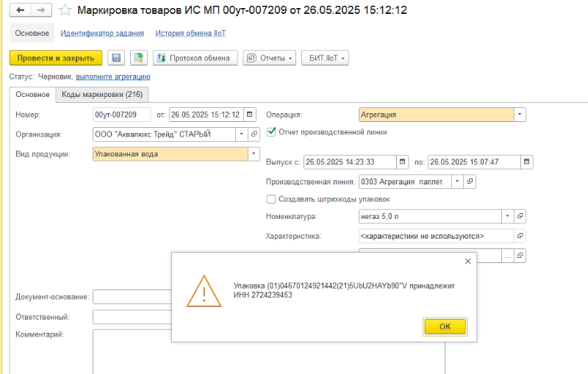Open calendar for the 'Выпуск с' date
The image size is (588, 374).
pyautogui.click(x=402, y=162)
